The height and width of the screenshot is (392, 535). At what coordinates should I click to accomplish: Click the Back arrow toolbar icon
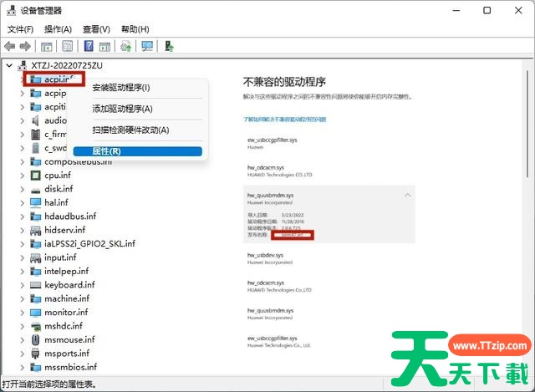coord(10,46)
